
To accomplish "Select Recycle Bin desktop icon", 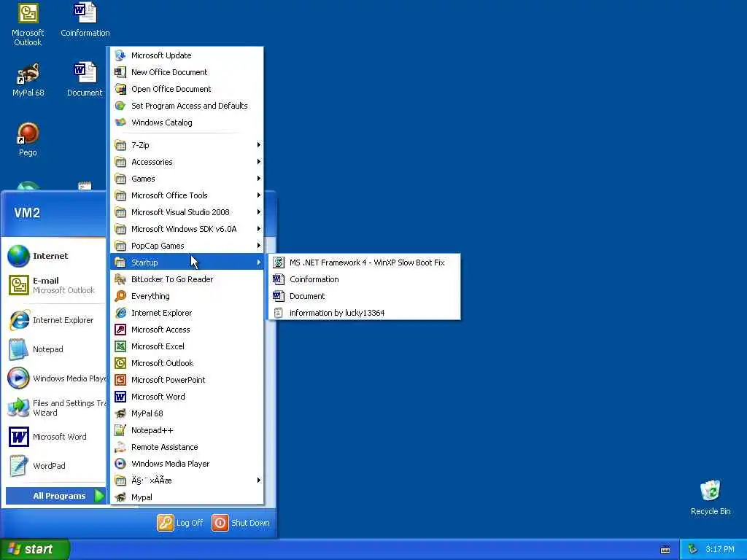I will click(x=711, y=497).
